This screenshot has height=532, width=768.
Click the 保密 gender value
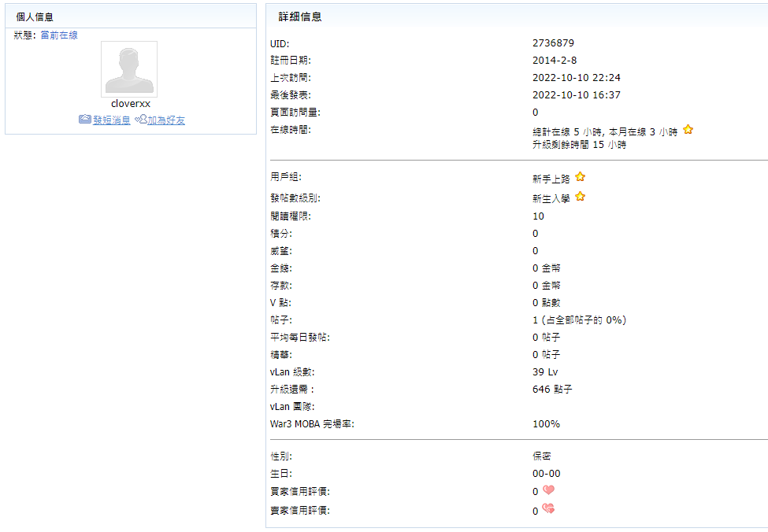click(x=542, y=456)
